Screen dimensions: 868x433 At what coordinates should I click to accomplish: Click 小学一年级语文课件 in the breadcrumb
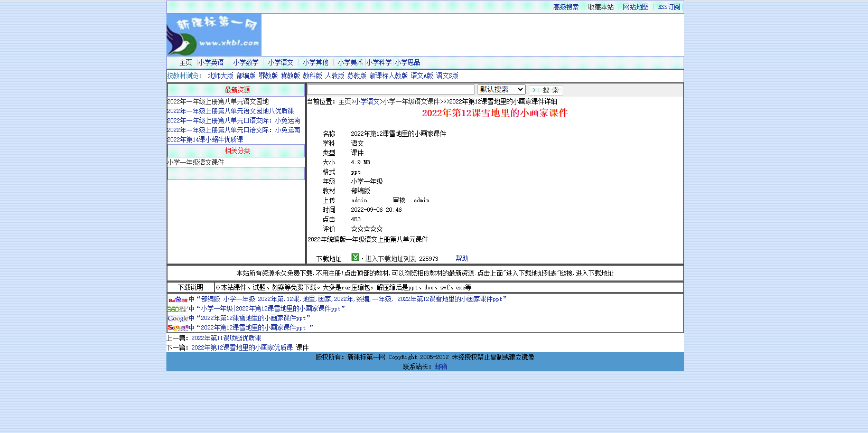(412, 101)
